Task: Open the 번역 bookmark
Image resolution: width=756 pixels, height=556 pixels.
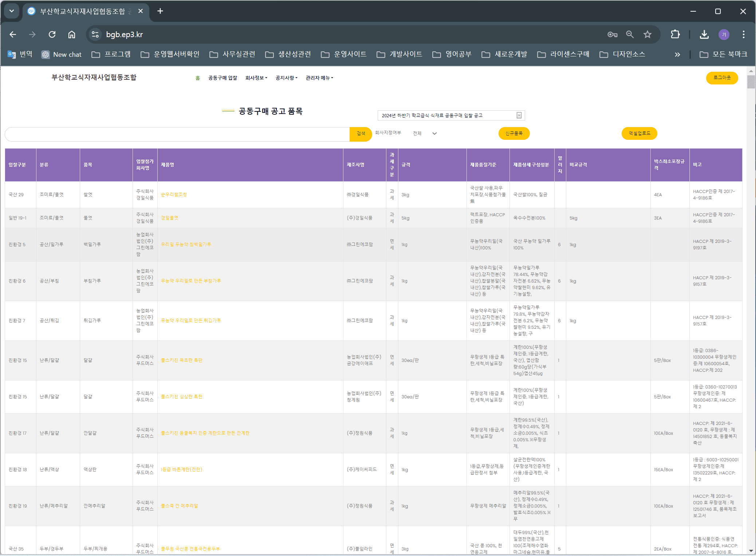Action: [x=20, y=54]
